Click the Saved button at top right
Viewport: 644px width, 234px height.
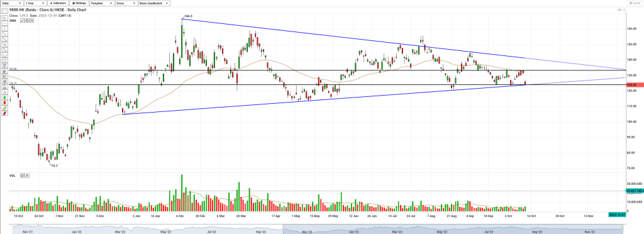635,3
